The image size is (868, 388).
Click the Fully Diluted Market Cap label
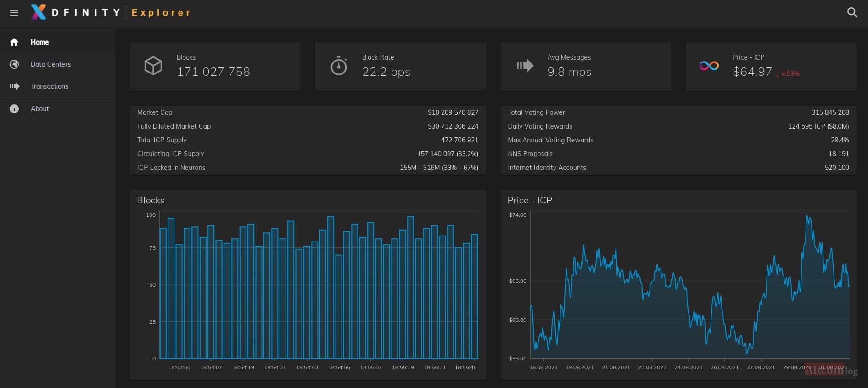tap(174, 126)
